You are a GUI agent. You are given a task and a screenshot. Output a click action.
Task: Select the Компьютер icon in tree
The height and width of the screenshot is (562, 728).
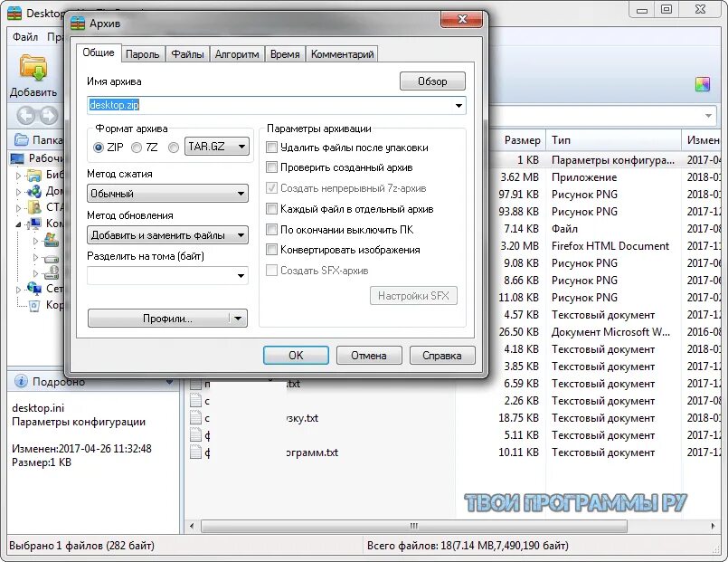(33, 224)
